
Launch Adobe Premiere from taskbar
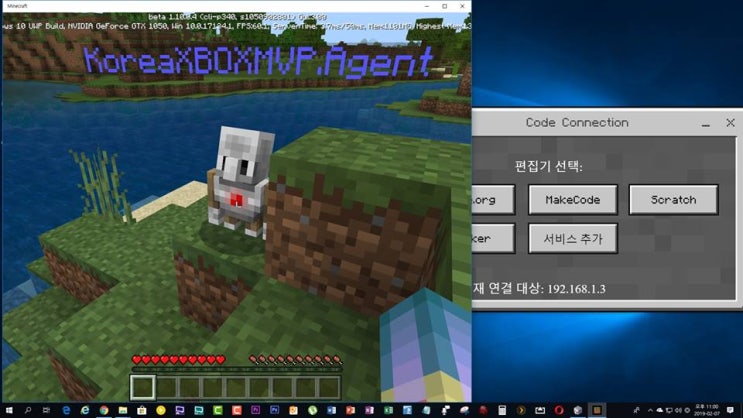click(x=255, y=409)
